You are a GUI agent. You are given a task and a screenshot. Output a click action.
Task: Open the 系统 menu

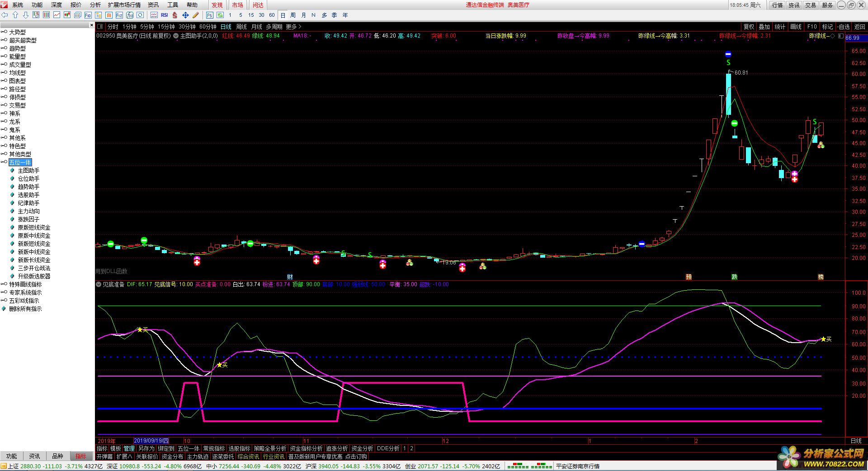tap(18, 5)
